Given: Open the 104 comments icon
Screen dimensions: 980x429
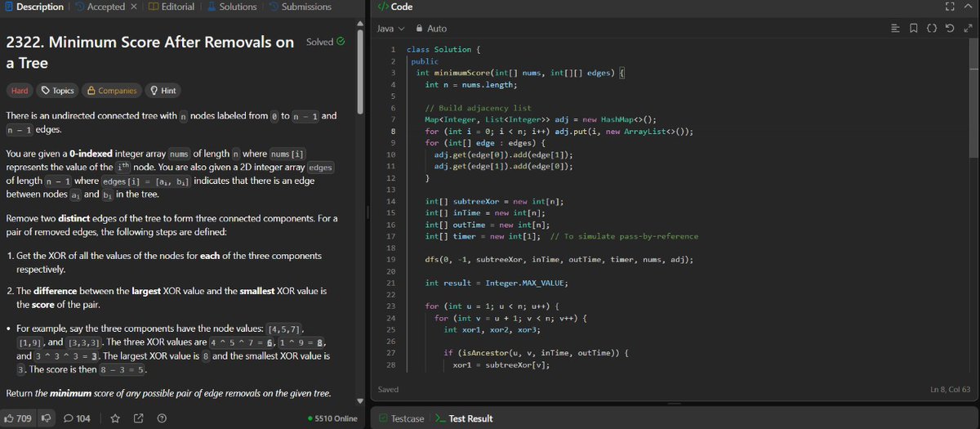Looking at the screenshot, I should (77, 418).
